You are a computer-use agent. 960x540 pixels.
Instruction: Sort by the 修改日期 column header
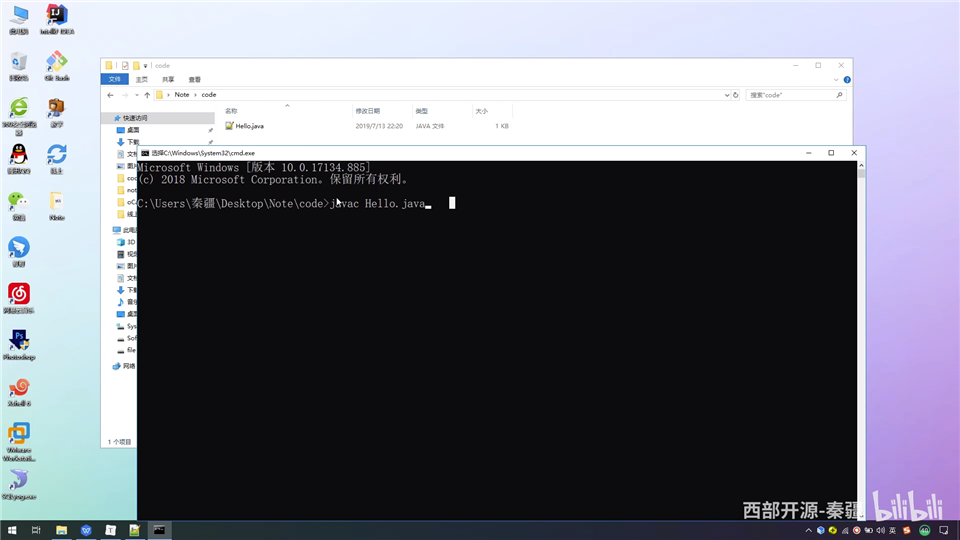point(367,111)
